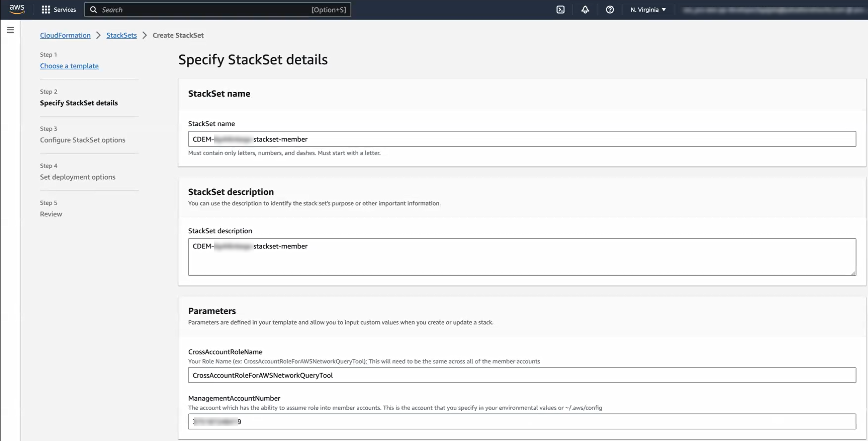Viewport: 868px width, 441px height.
Task: Focus the top console Search box
Action: [217, 9]
